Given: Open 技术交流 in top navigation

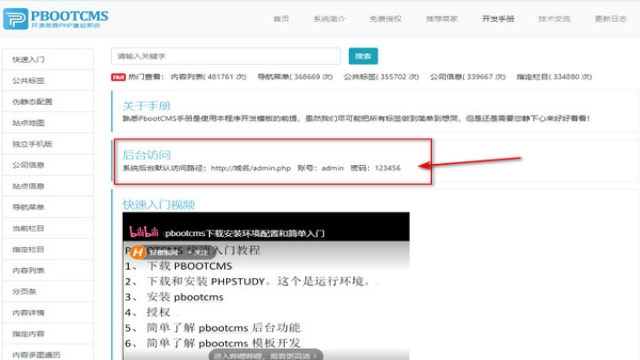Looking at the screenshot, I should coord(554,19).
